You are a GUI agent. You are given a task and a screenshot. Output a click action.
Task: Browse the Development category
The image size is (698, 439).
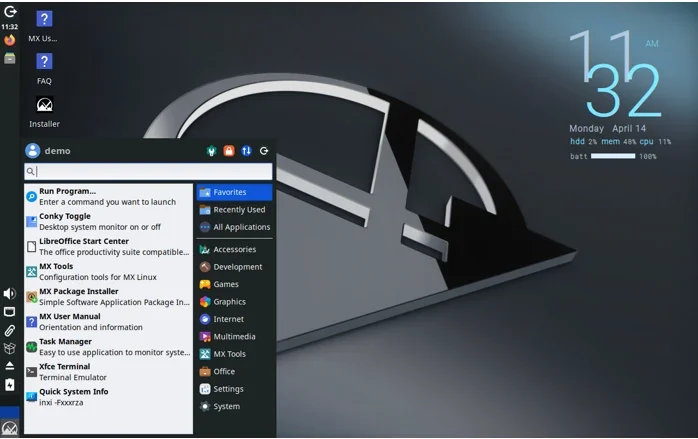pyautogui.click(x=234, y=267)
